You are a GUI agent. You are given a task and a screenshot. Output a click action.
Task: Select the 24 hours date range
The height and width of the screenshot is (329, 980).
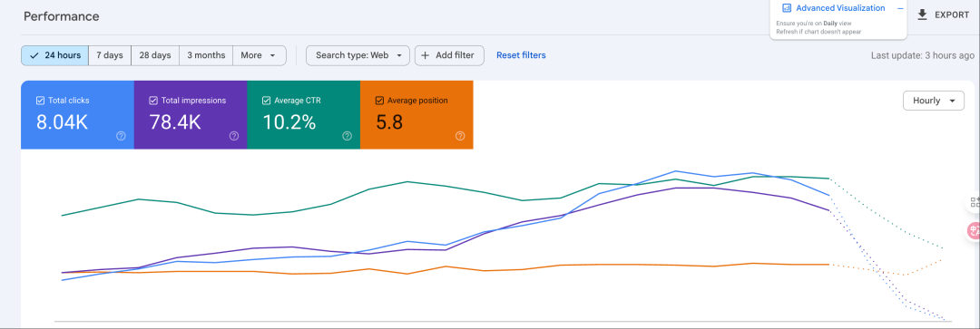coord(55,55)
